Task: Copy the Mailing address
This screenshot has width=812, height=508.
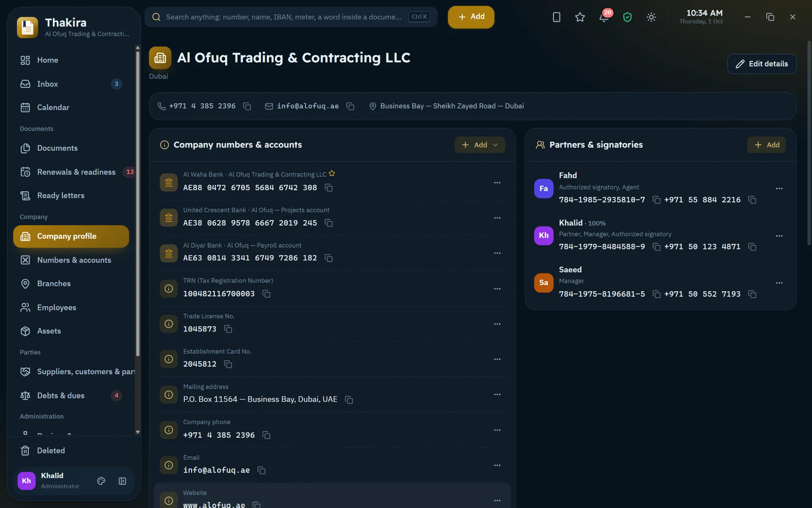Action: point(349,400)
